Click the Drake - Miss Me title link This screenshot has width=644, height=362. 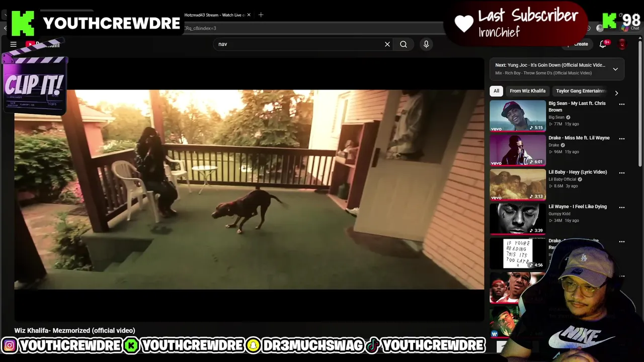(x=579, y=138)
